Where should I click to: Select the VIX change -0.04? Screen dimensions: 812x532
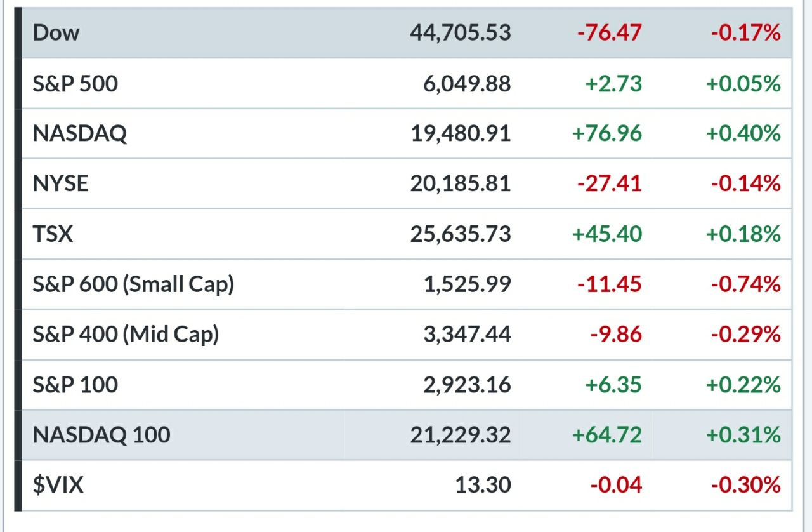pos(617,485)
